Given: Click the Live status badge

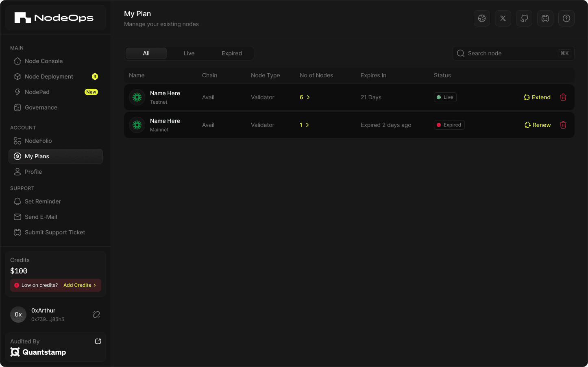Looking at the screenshot, I should point(445,97).
